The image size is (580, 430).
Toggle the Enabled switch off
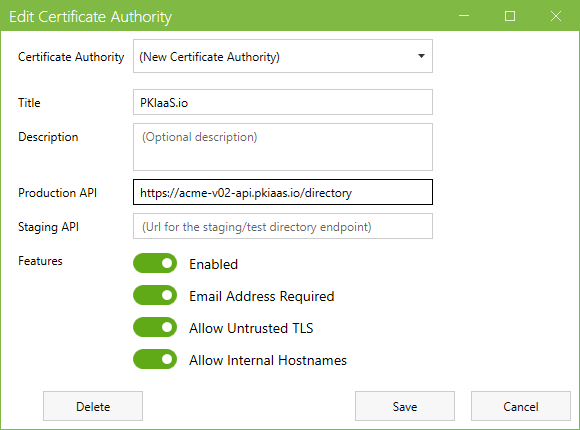pyautogui.click(x=155, y=263)
